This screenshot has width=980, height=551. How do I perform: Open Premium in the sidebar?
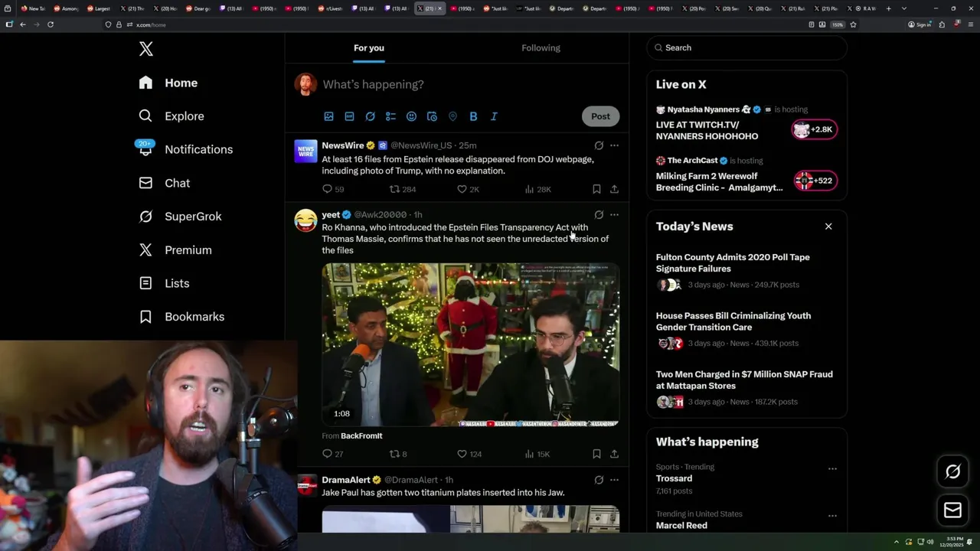click(175, 250)
